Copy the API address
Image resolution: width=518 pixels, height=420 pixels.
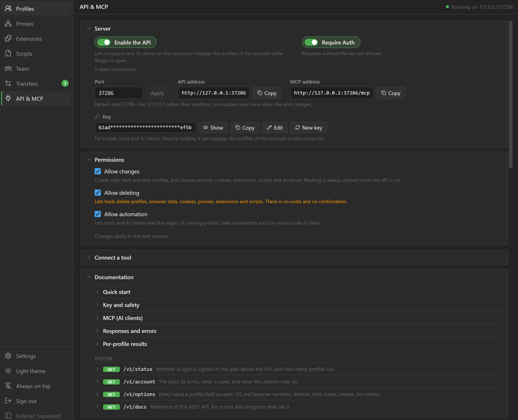(x=267, y=93)
